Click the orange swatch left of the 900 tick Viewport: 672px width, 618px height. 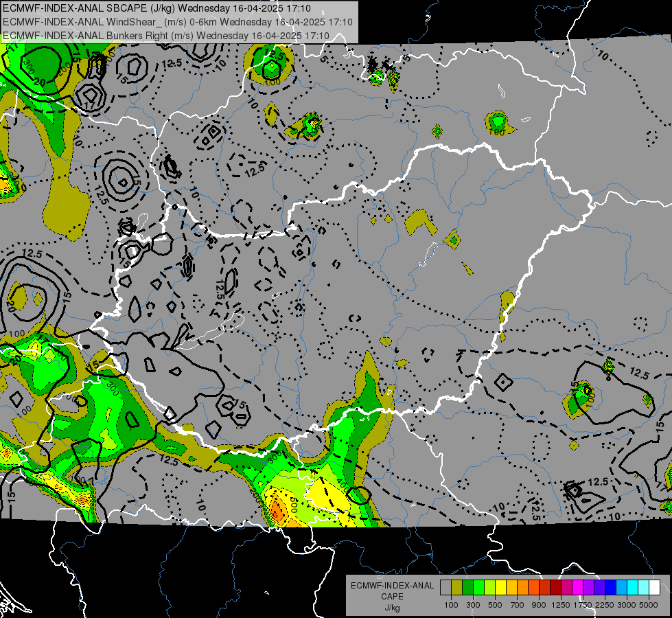pos(533,588)
